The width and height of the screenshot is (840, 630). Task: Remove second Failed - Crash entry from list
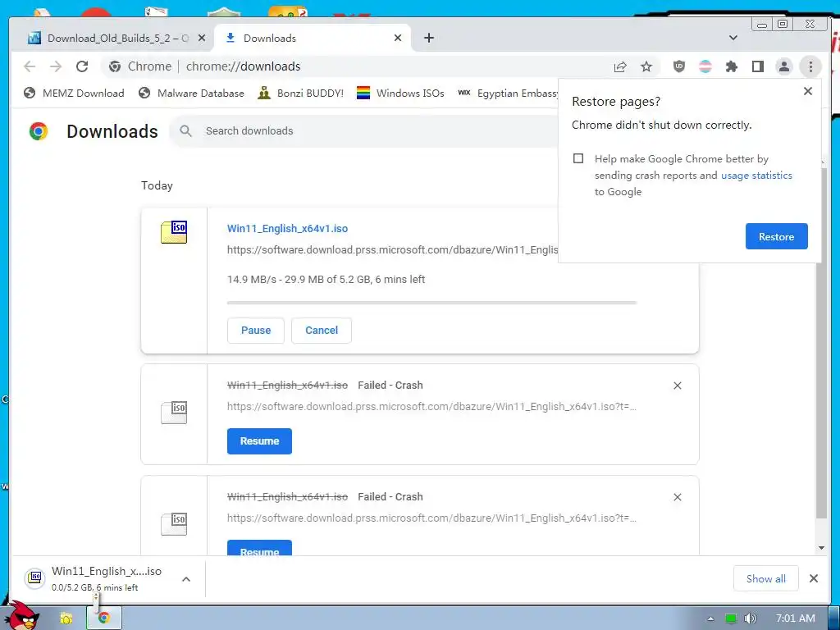point(677,497)
